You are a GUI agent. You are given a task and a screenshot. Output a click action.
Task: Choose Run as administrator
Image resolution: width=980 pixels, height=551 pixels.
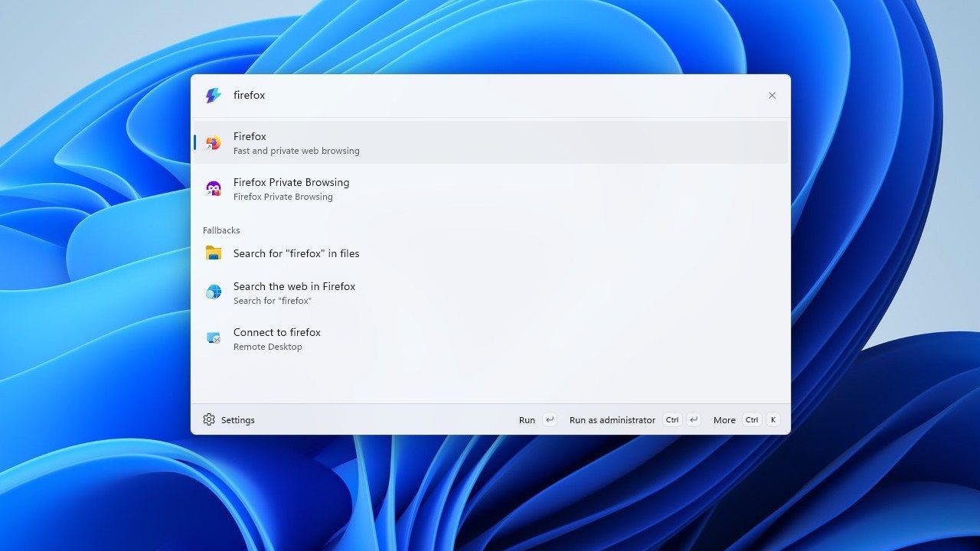(x=635, y=419)
